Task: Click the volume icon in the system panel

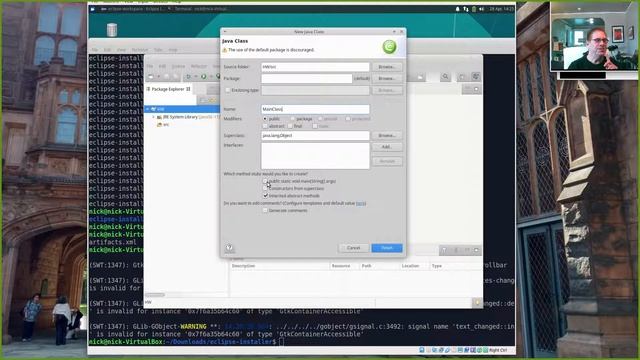Action: pyautogui.click(x=482, y=9)
